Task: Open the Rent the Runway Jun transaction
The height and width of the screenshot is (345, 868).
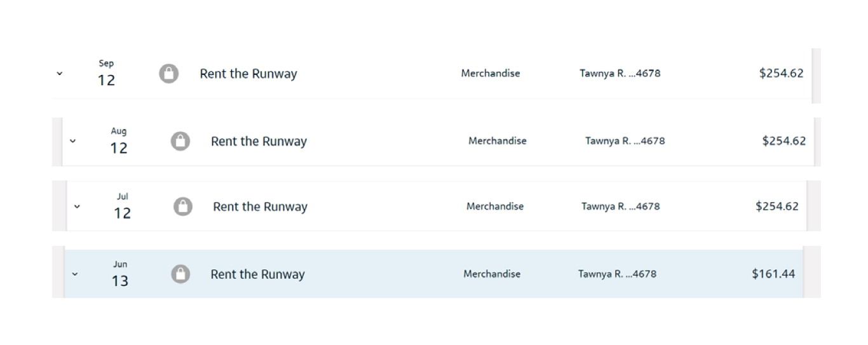Action: click(x=257, y=274)
